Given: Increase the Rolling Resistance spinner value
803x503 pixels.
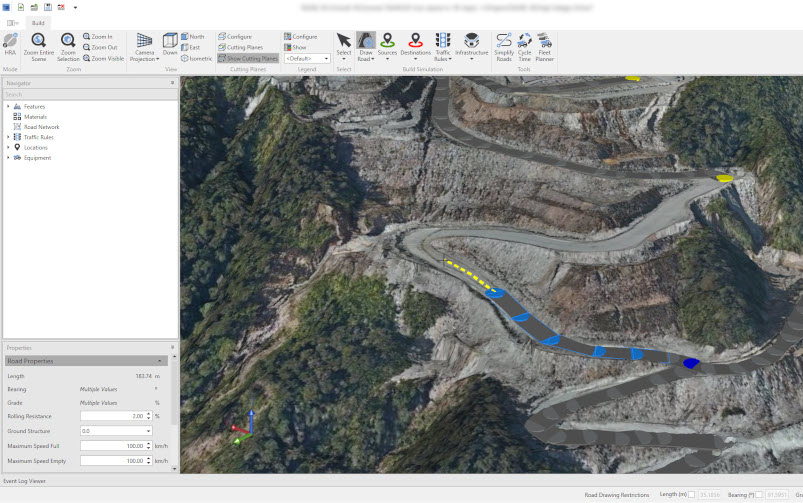Looking at the screenshot, I should (148, 413).
